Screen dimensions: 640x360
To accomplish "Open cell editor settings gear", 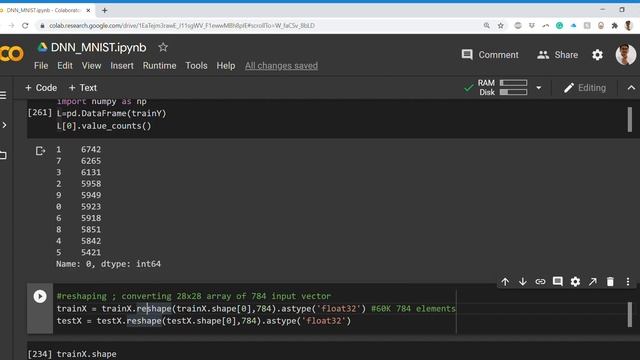I will tap(576, 282).
